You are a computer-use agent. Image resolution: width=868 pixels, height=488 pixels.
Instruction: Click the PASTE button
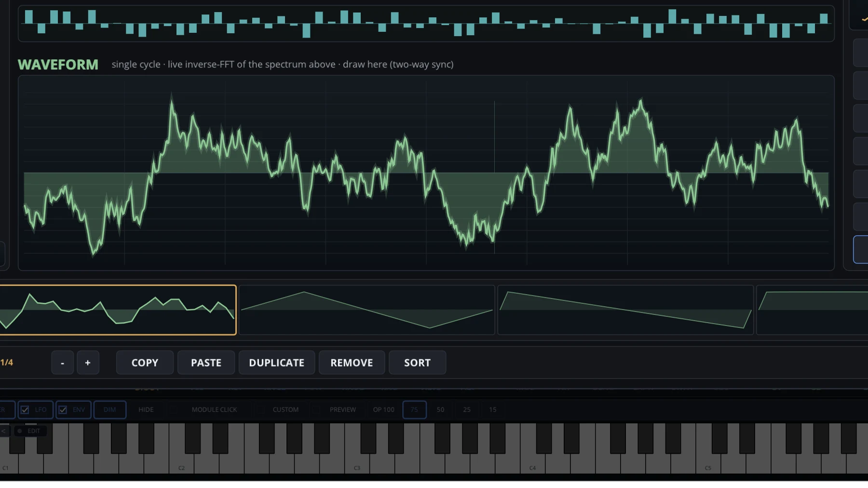(x=206, y=363)
